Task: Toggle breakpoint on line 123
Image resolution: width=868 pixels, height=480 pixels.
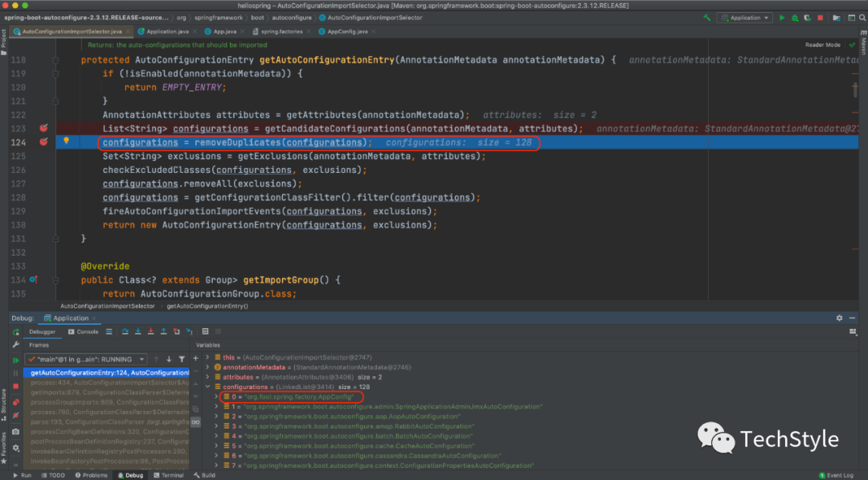Action: pos(43,129)
